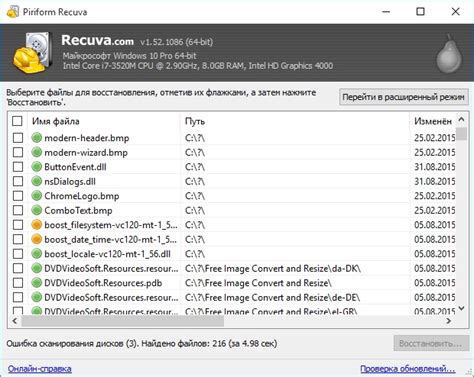Check the box for ChromeLogo.bmp

(18, 196)
